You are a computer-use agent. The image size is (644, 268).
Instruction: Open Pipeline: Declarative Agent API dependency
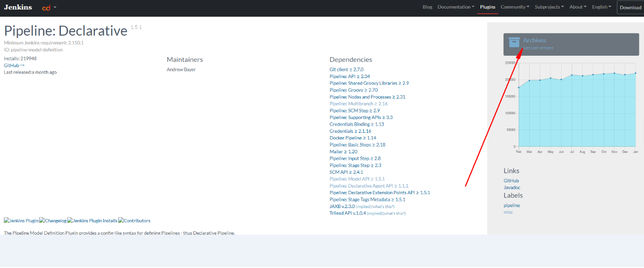point(369,186)
